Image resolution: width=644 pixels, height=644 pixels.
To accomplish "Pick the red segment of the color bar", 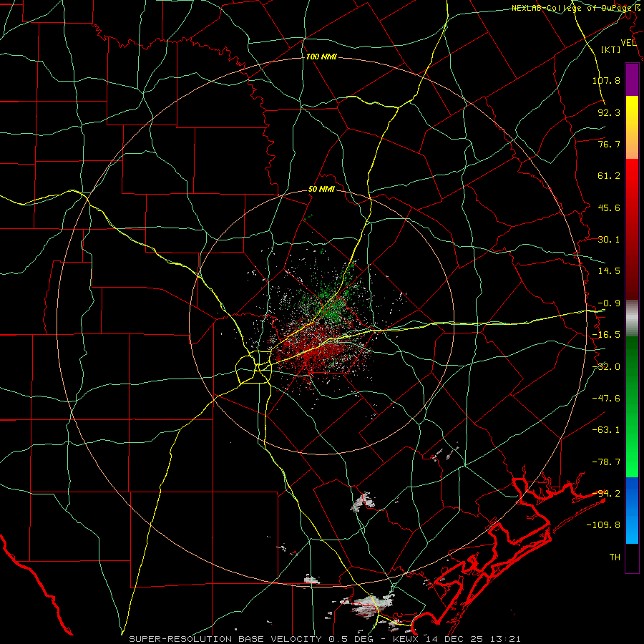I will point(632,229).
